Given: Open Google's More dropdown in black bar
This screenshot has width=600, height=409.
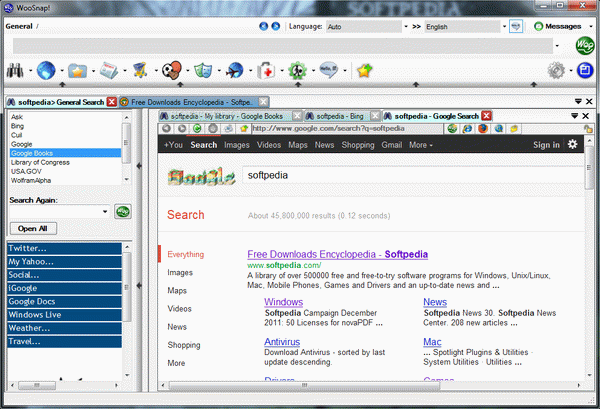Looking at the screenshot, I should [x=421, y=145].
